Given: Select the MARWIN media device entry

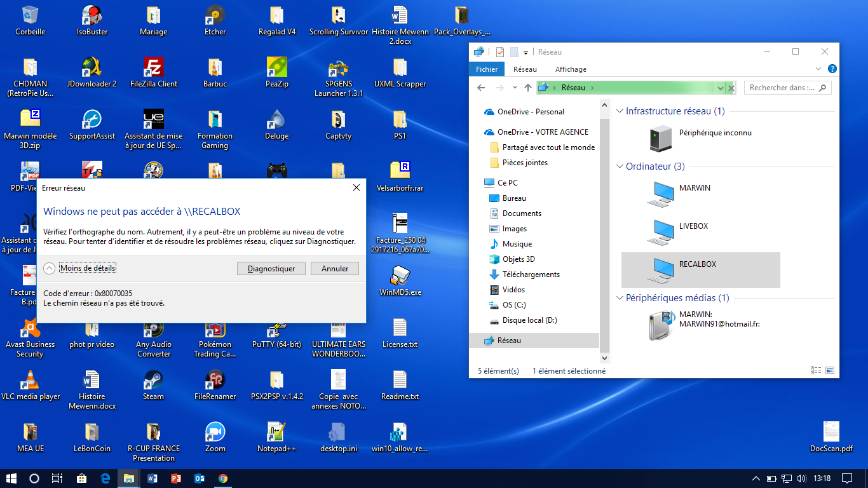Looking at the screenshot, I should click(703, 325).
